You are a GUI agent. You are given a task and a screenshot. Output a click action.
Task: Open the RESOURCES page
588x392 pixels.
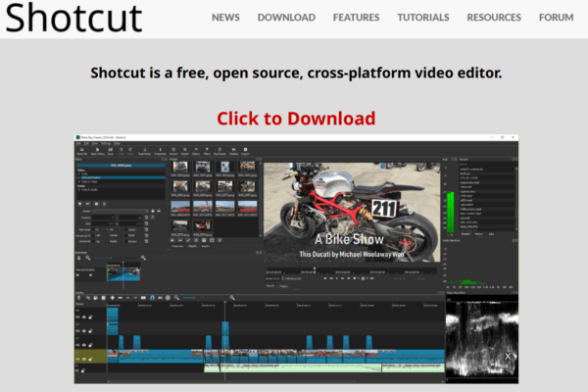pyautogui.click(x=494, y=18)
